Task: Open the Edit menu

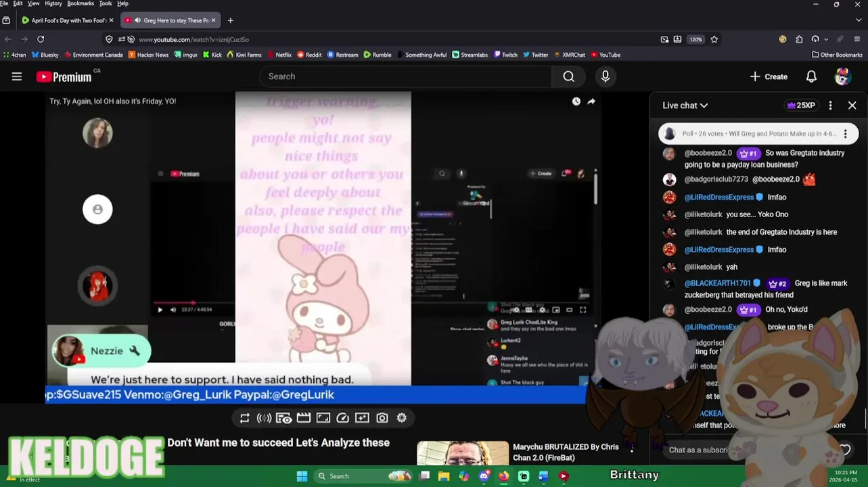Action: [x=18, y=3]
